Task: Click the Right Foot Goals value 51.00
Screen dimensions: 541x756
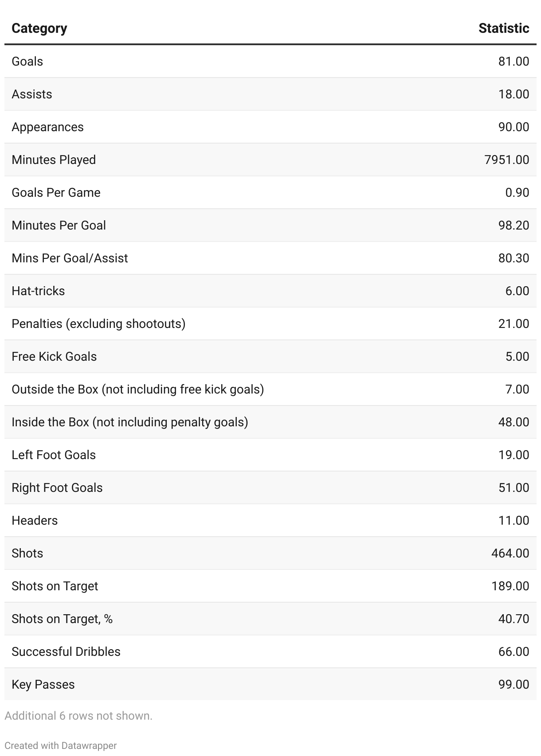Action: point(514,487)
